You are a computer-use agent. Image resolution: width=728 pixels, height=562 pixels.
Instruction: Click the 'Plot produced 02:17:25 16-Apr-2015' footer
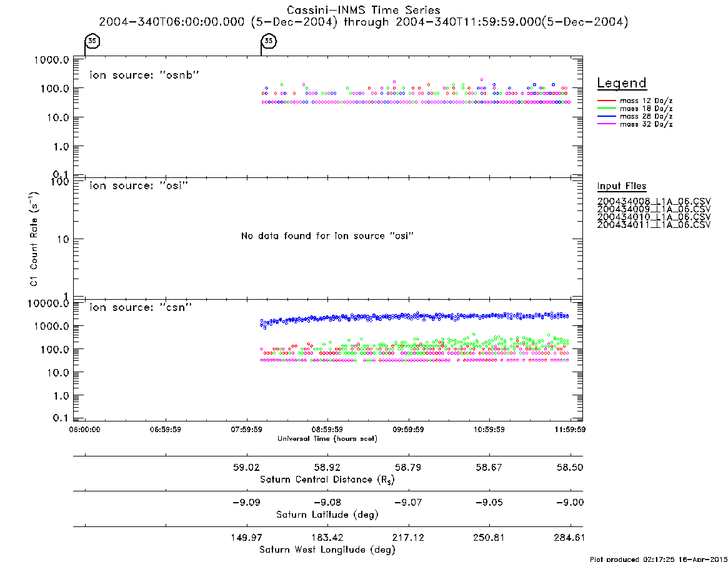point(659,559)
